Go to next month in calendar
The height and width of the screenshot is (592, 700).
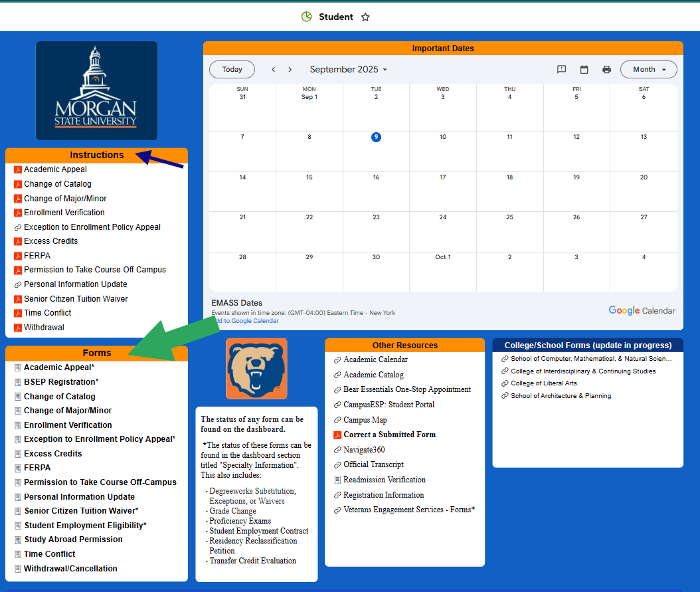click(290, 70)
